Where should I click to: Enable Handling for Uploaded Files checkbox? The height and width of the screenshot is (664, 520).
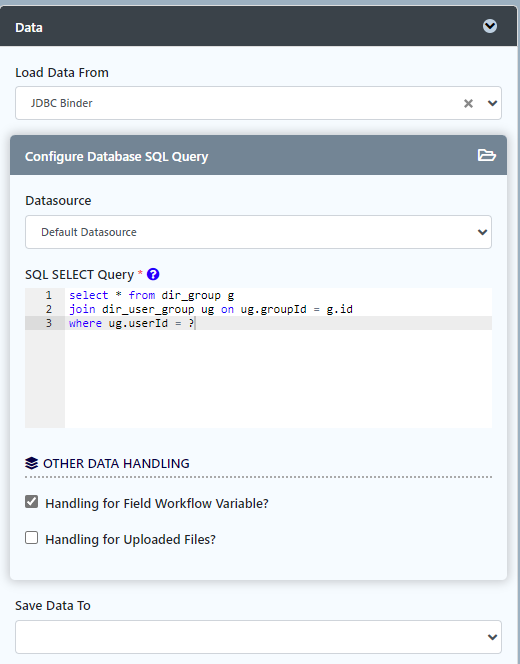[x=31, y=538]
